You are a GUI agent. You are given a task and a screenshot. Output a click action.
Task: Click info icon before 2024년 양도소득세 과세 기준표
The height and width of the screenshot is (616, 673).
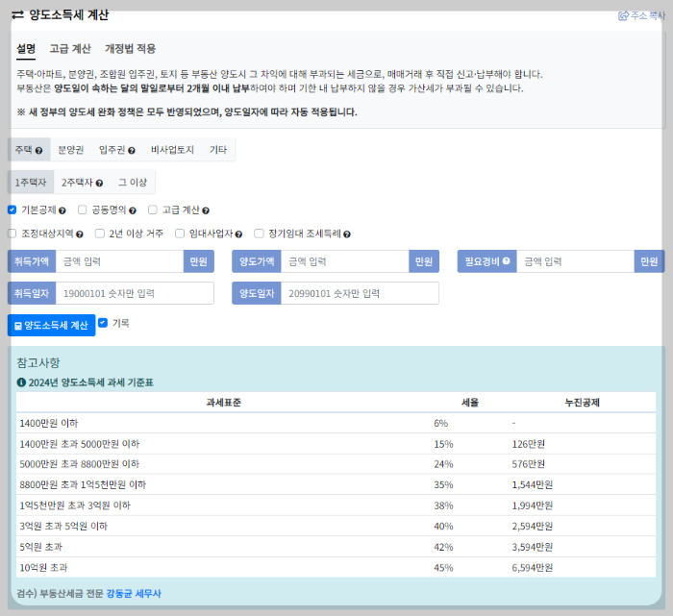coord(21,382)
